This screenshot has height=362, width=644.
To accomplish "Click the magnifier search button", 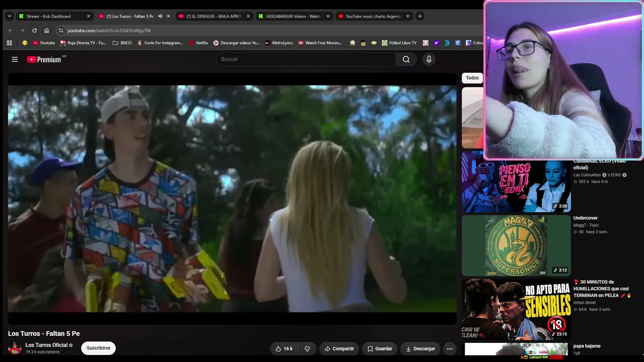I will [406, 59].
